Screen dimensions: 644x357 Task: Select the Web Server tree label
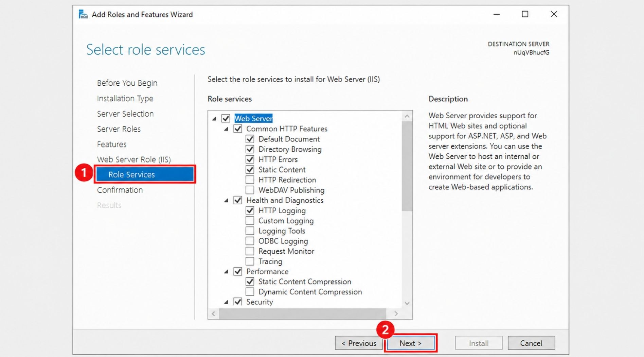[x=253, y=118]
